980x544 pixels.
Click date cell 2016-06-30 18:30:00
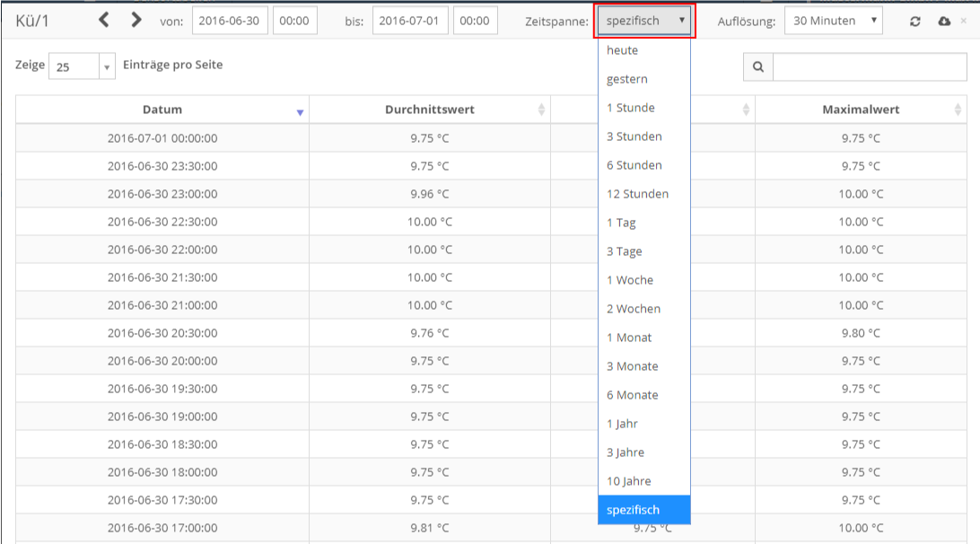(162, 444)
